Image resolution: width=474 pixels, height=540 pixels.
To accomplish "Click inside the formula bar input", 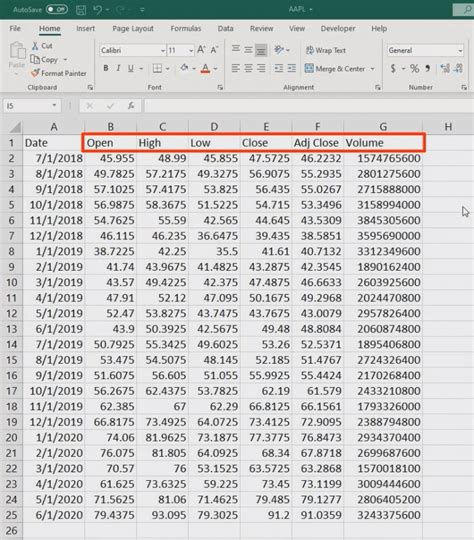I will [x=309, y=106].
